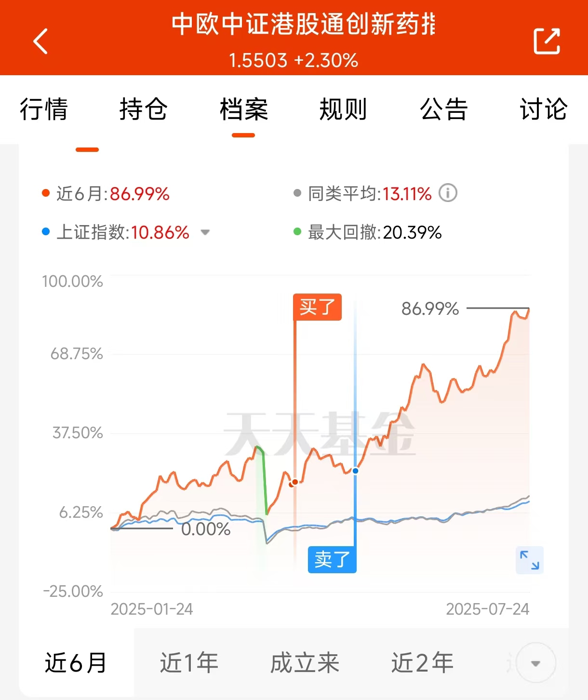Open the 上证指数 comparison dropdown arrow
588x700 pixels.
point(205,232)
